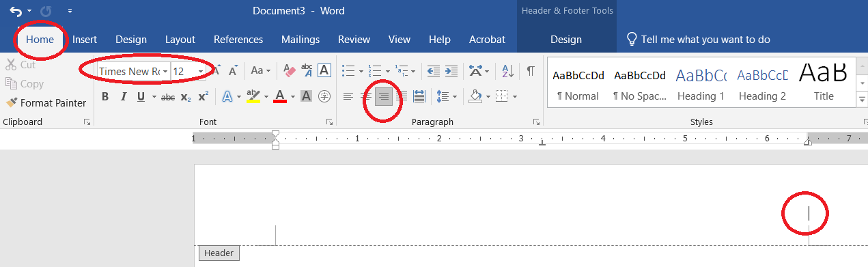Open the Home ribbon tab
Screen dimensions: 868x267
[x=40, y=39]
